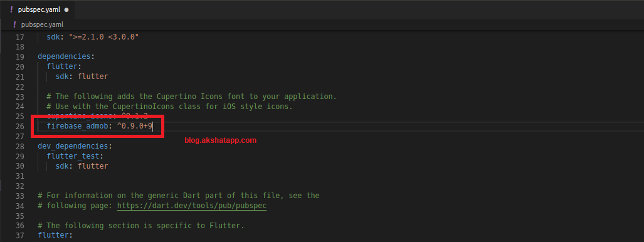The image size is (644, 242).
Task: Click the comment about Cupertino Icons font
Action: coord(192,97)
